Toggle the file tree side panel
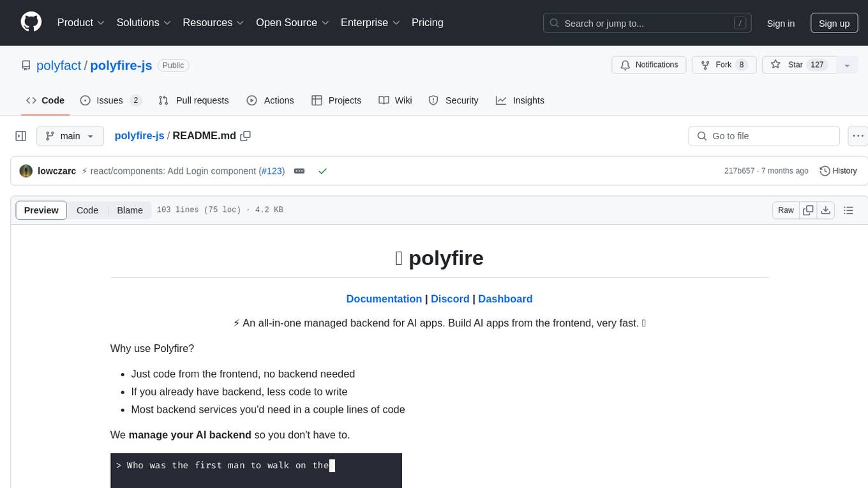Image resolution: width=868 pixels, height=488 pixels. (21, 136)
